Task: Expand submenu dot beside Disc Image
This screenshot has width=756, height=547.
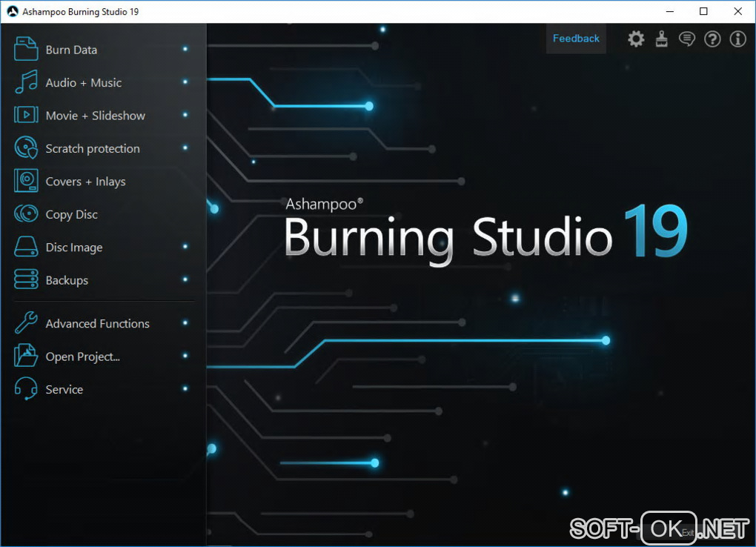Action: (x=185, y=246)
